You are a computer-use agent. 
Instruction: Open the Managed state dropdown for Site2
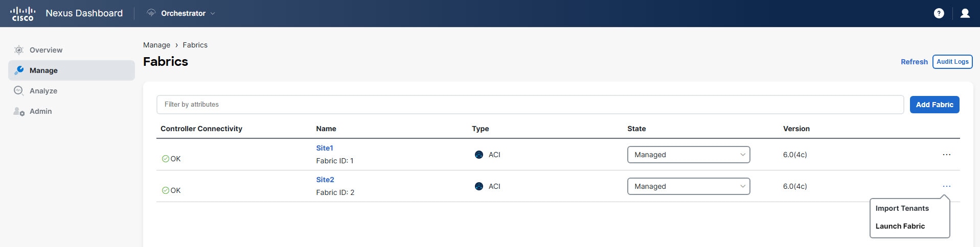[x=688, y=186]
